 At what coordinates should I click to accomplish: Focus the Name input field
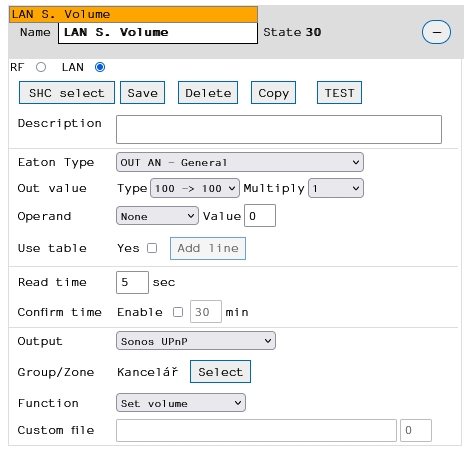pos(158,33)
